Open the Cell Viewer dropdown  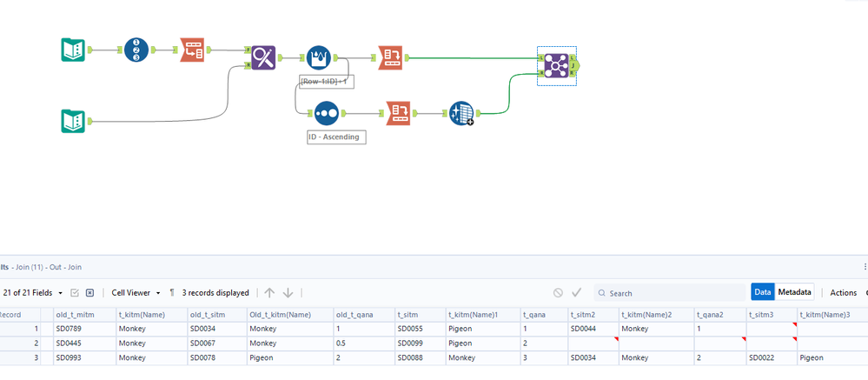(136, 292)
